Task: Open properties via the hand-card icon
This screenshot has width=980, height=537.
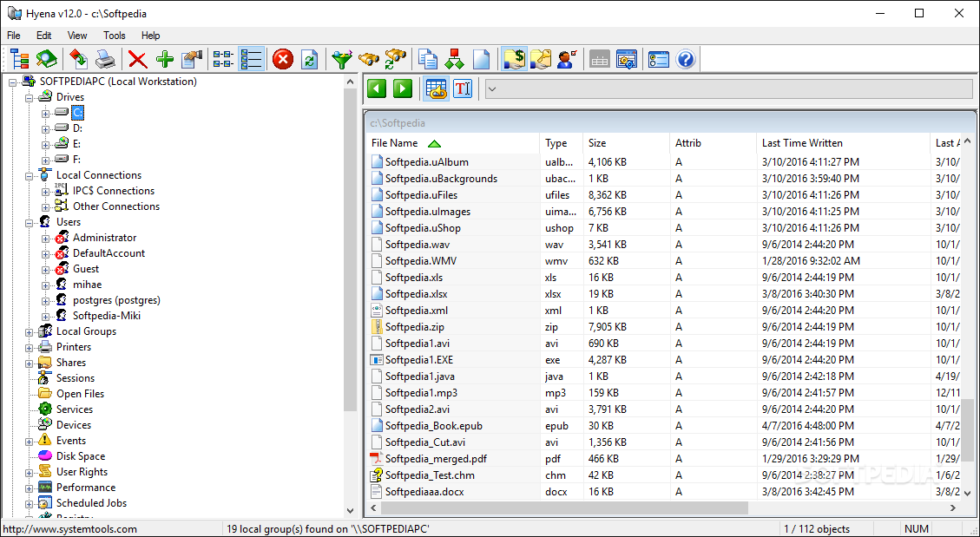Action: (192, 60)
